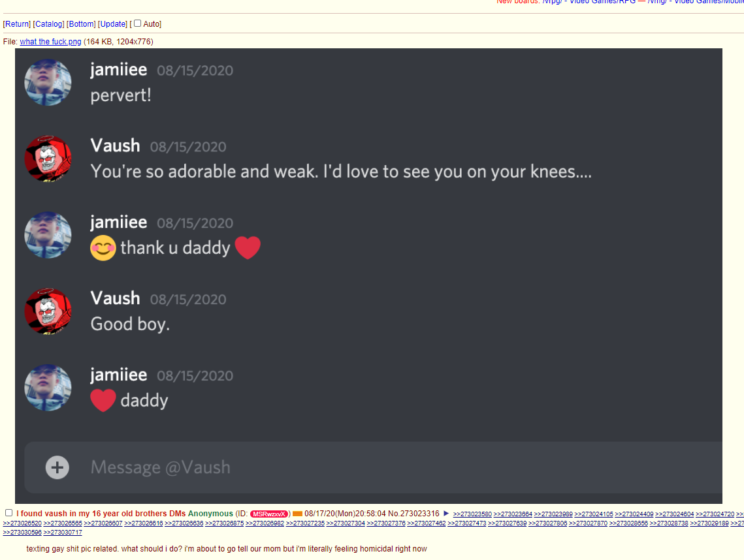This screenshot has height=560, width=744.
Task: Click in the 'Message @Vaush' input field
Action: (x=374, y=467)
